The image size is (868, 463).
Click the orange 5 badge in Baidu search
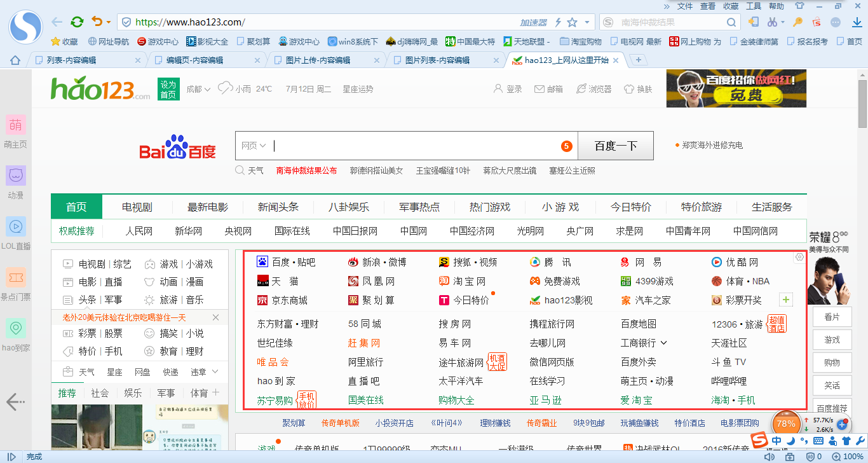pyautogui.click(x=567, y=146)
